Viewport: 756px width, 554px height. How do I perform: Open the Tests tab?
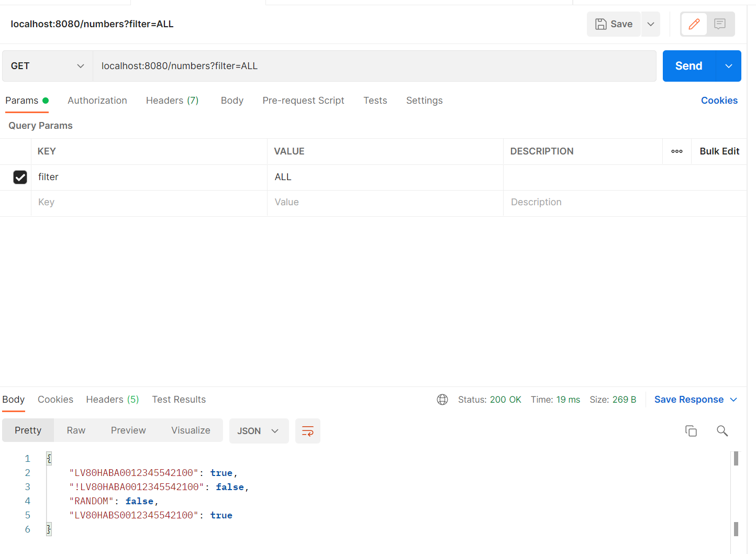(375, 101)
